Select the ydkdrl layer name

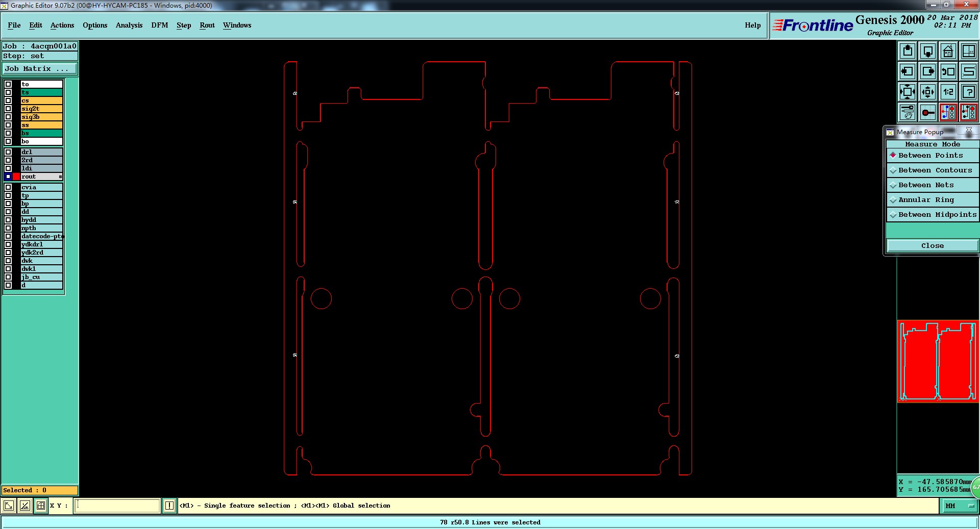pyautogui.click(x=41, y=244)
